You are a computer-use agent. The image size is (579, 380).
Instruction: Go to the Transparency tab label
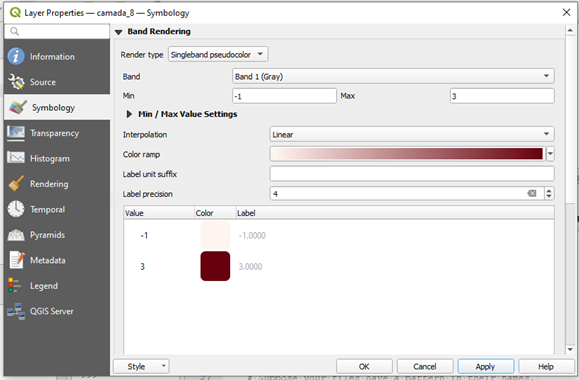[x=54, y=133]
